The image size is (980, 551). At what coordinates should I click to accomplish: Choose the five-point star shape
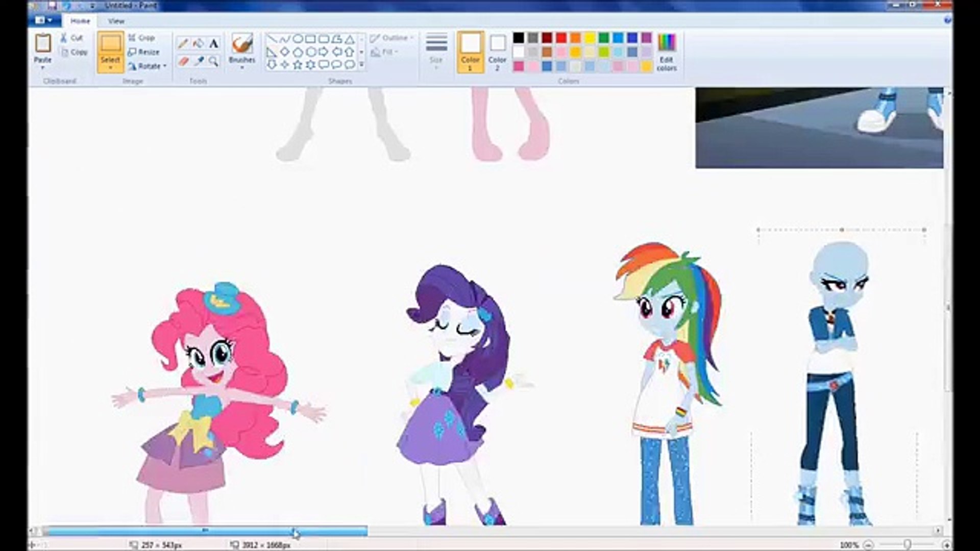point(298,65)
